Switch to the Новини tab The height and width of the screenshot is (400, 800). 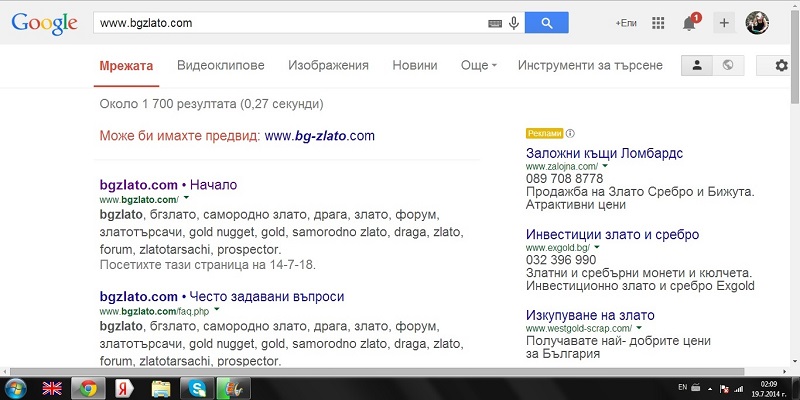click(415, 65)
